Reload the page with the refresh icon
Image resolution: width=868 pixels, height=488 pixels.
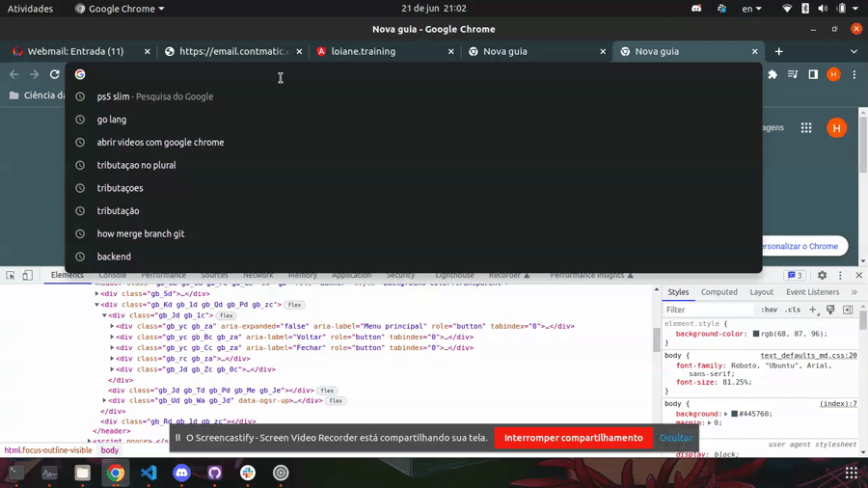tap(54, 74)
